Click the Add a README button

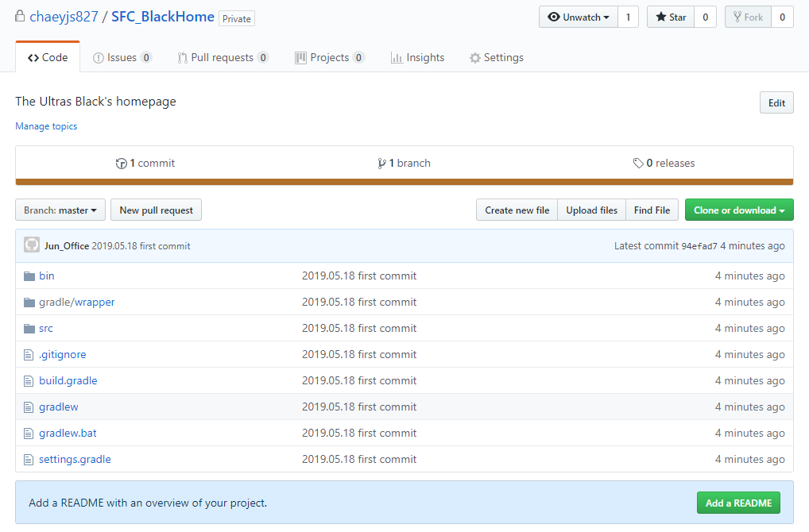(738, 503)
